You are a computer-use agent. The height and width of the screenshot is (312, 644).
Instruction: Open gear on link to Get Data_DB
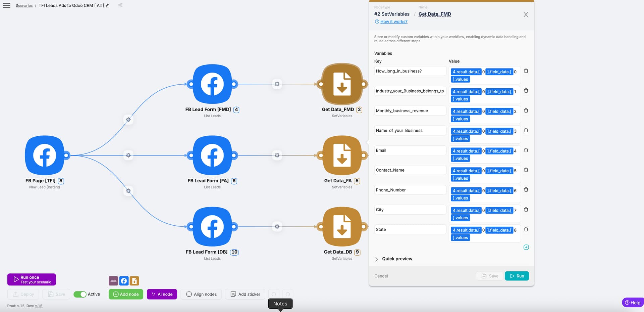(277, 227)
